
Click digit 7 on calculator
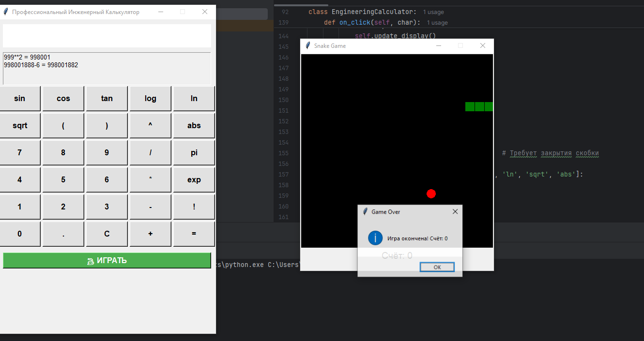[19, 153]
